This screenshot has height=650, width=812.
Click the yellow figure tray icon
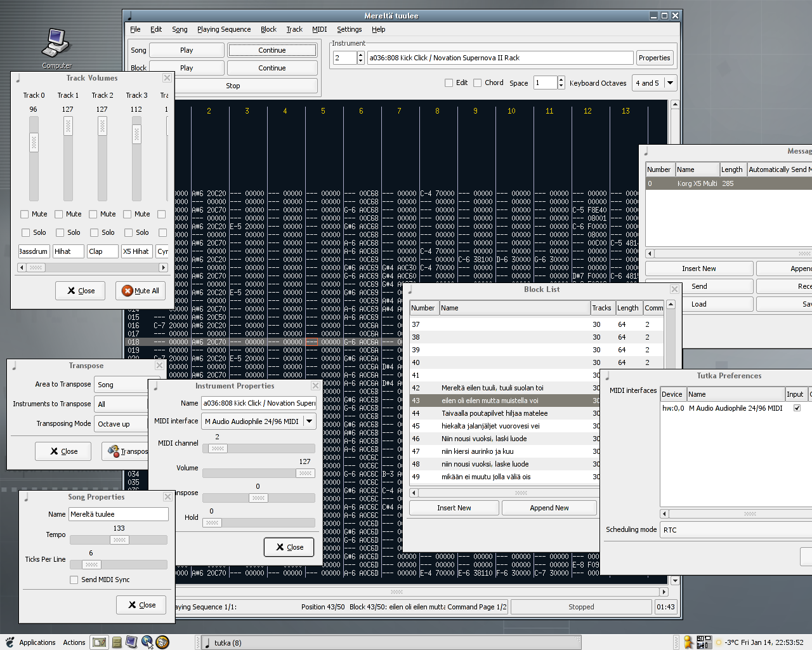point(688,642)
